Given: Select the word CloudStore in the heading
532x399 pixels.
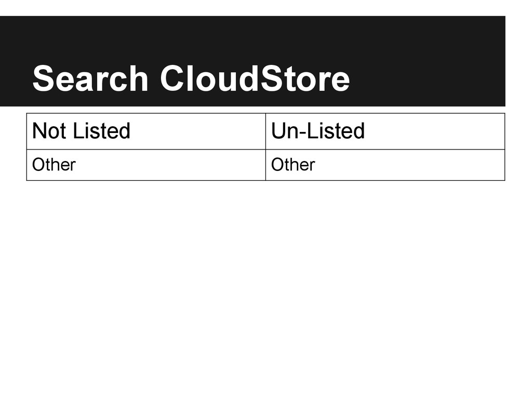Looking at the screenshot, I should click(x=255, y=78).
